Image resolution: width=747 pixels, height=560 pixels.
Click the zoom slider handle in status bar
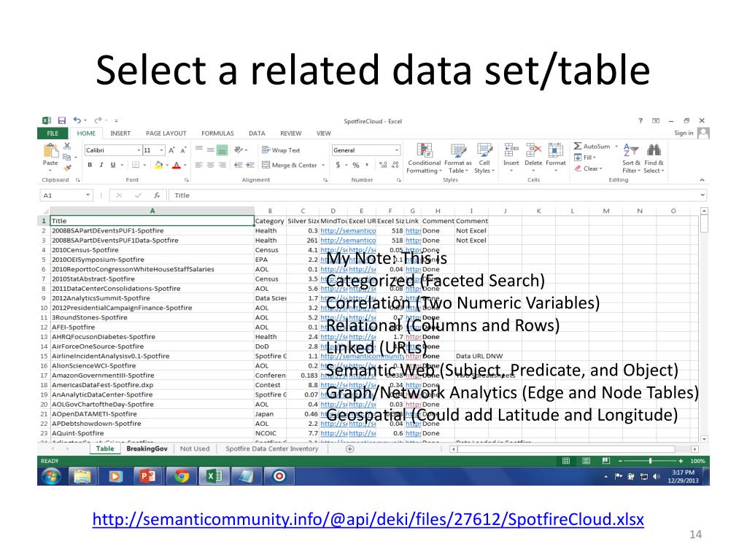point(650,461)
